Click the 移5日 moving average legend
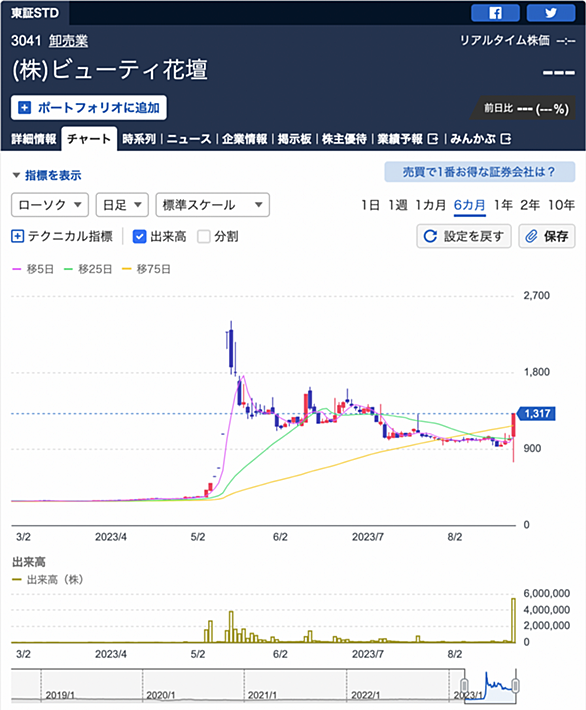The width and height of the screenshot is (586, 710). pos(33,269)
